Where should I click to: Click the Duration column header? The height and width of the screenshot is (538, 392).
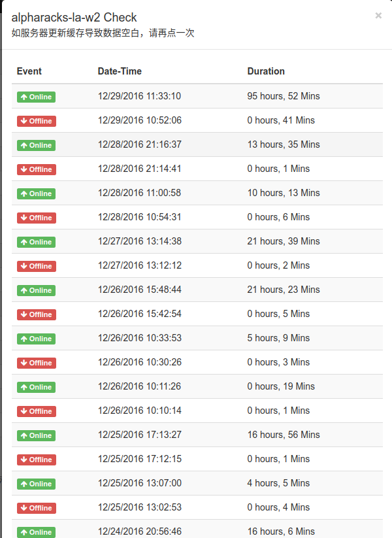click(266, 71)
